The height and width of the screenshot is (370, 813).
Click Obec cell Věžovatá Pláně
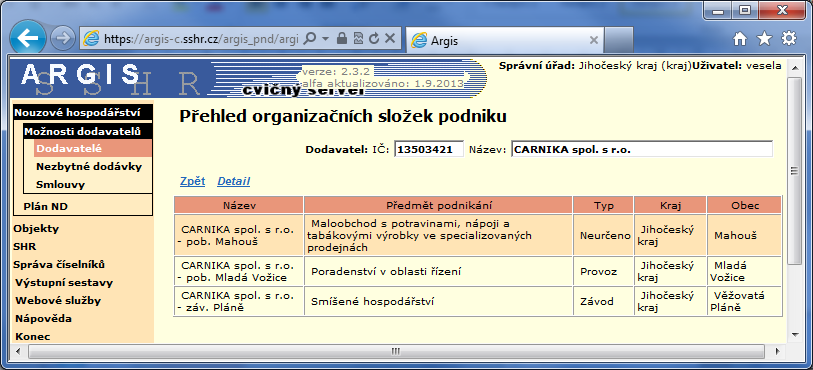tap(745, 301)
